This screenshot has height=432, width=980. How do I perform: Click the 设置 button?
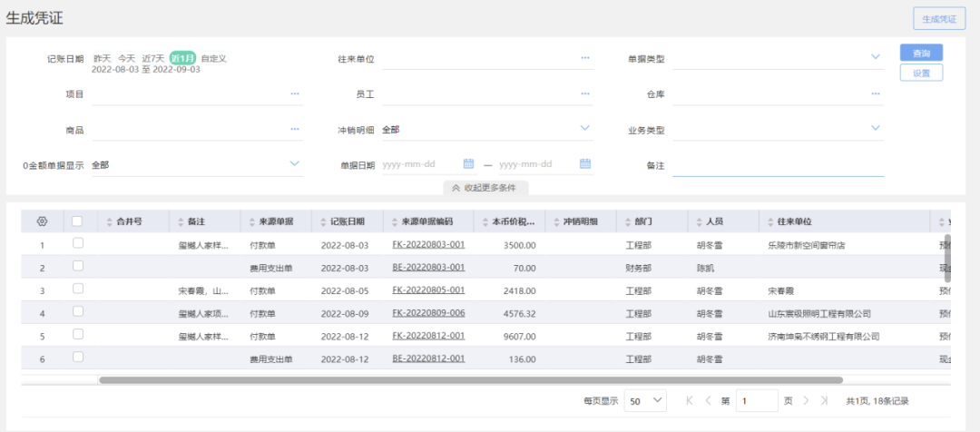(921, 73)
